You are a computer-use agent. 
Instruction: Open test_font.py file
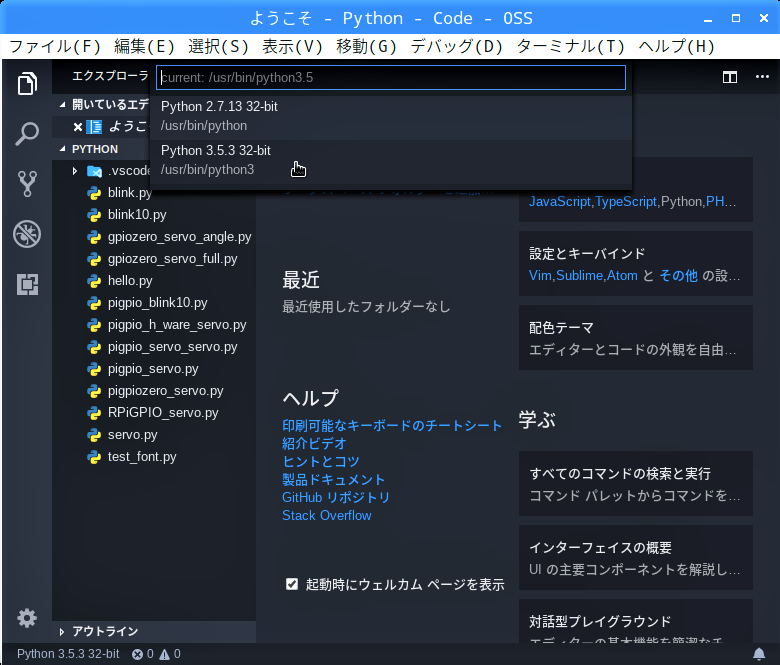142,457
